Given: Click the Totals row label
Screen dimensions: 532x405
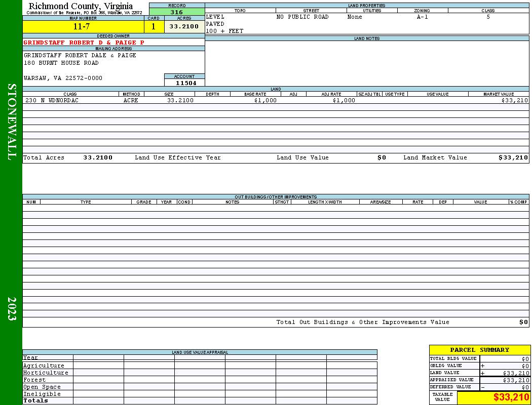Looking at the screenshot, I should click(x=35, y=400).
